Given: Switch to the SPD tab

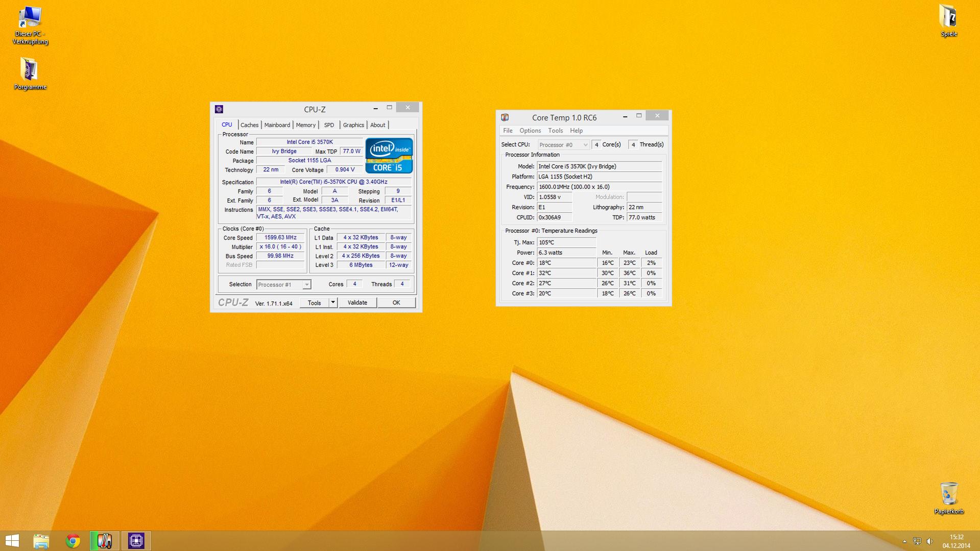Looking at the screenshot, I should [329, 125].
